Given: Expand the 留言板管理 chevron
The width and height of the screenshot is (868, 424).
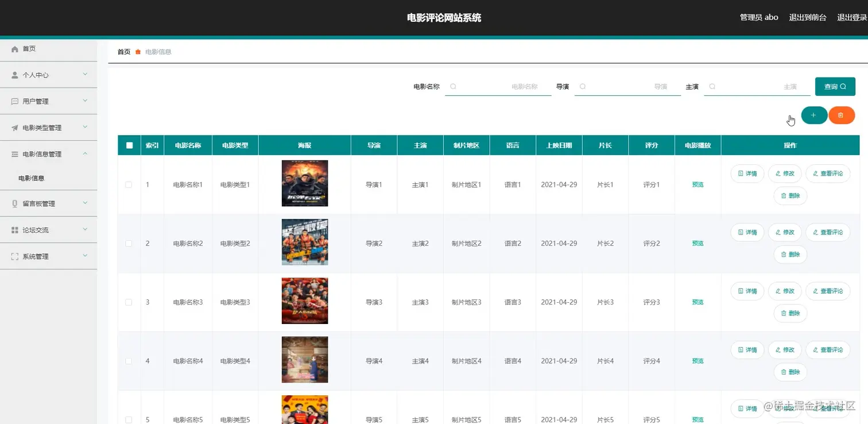Looking at the screenshot, I should point(85,203).
